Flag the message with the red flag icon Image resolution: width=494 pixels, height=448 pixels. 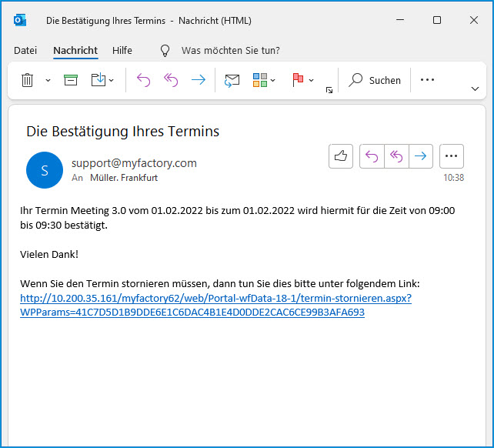coord(298,80)
